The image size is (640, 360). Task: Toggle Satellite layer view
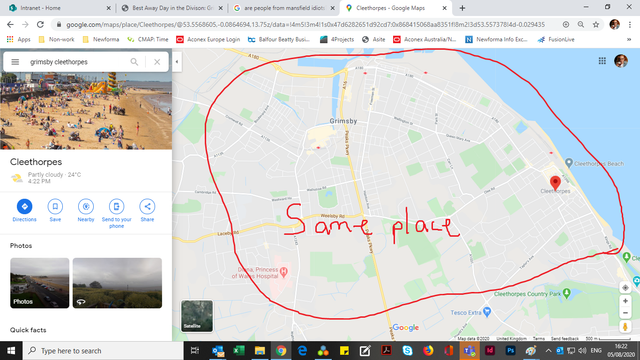pos(197,316)
